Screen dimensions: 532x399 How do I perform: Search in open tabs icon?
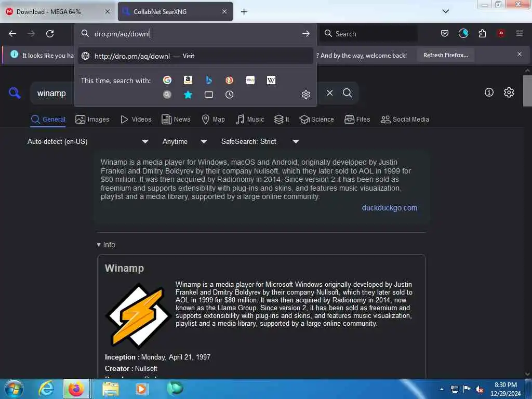click(209, 95)
